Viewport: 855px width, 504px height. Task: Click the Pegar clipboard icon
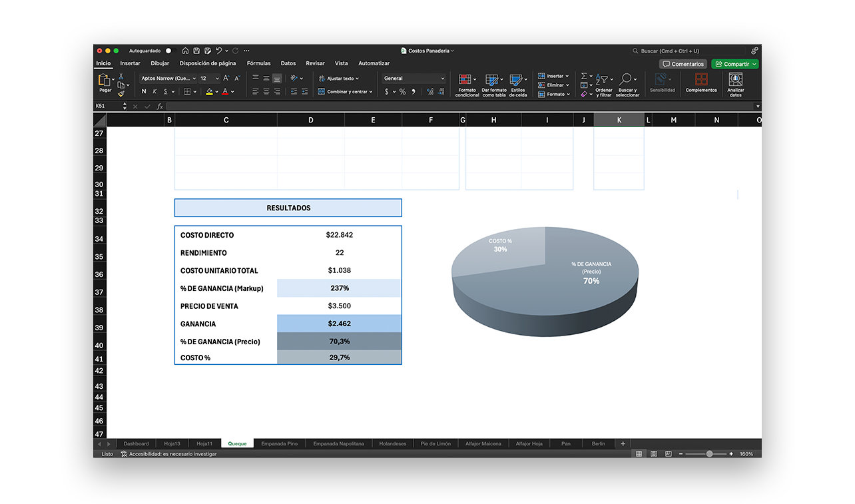[x=105, y=80]
